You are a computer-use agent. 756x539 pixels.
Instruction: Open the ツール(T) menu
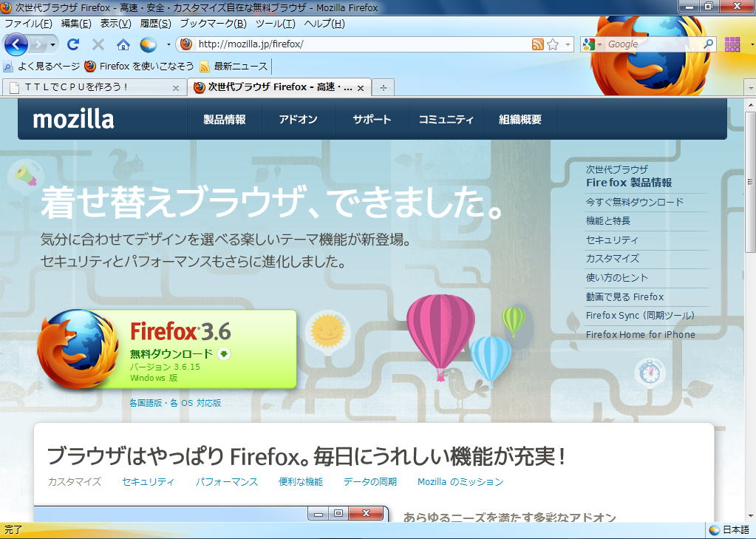pyautogui.click(x=276, y=24)
